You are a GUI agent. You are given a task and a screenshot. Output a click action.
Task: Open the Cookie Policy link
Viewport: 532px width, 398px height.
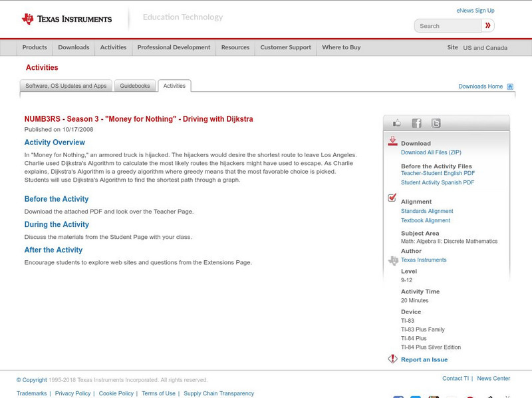point(116,393)
